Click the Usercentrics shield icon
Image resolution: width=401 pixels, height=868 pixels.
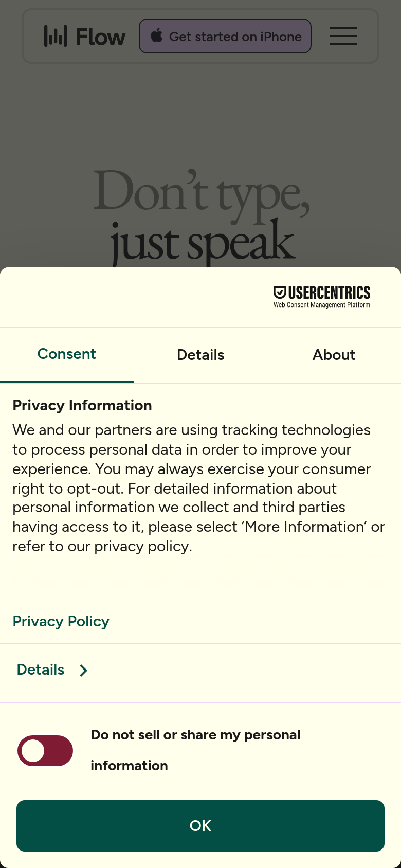[x=280, y=293]
